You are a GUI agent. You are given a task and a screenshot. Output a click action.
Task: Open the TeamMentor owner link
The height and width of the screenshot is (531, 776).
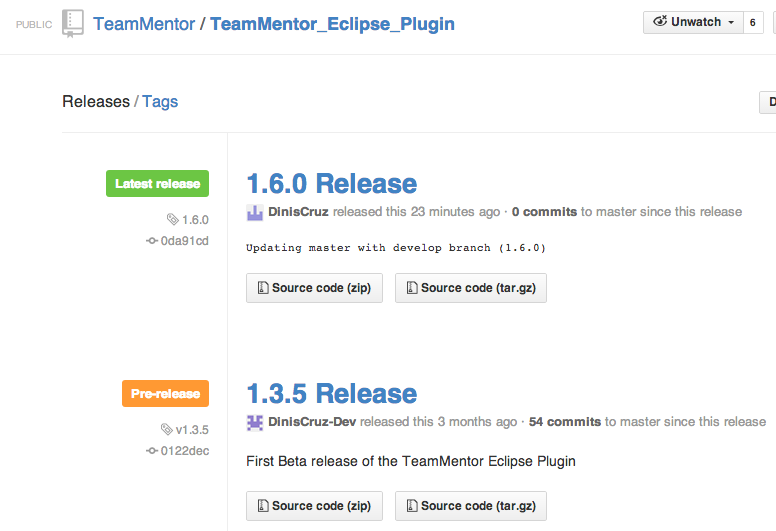pos(144,23)
